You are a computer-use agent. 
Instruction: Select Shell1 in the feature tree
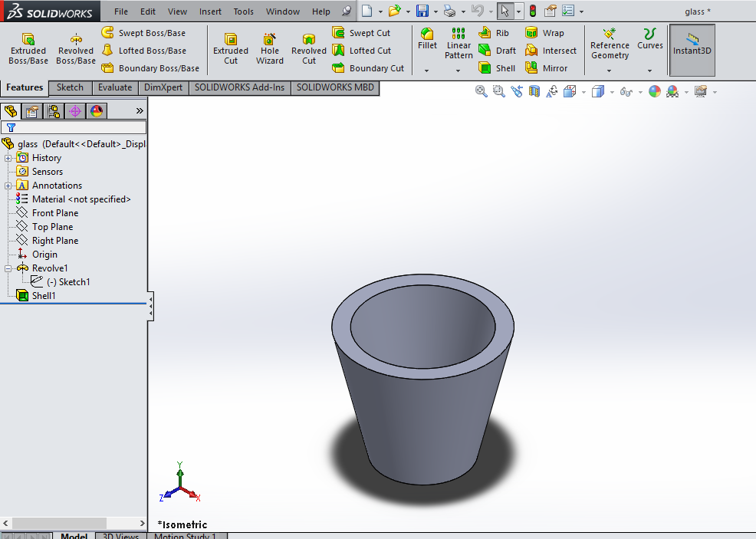click(37, 295)
